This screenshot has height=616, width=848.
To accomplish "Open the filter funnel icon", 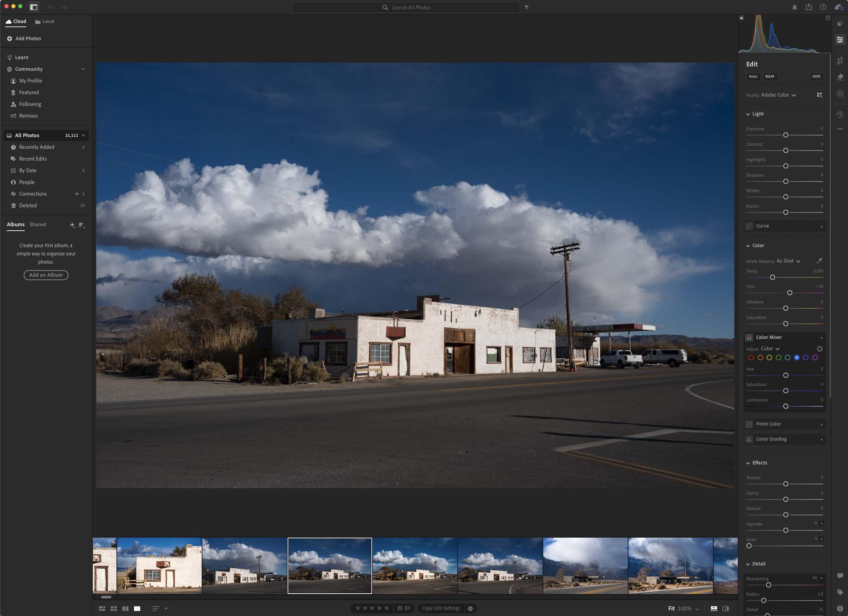I will pyautogui.click(x=526, y=8).
